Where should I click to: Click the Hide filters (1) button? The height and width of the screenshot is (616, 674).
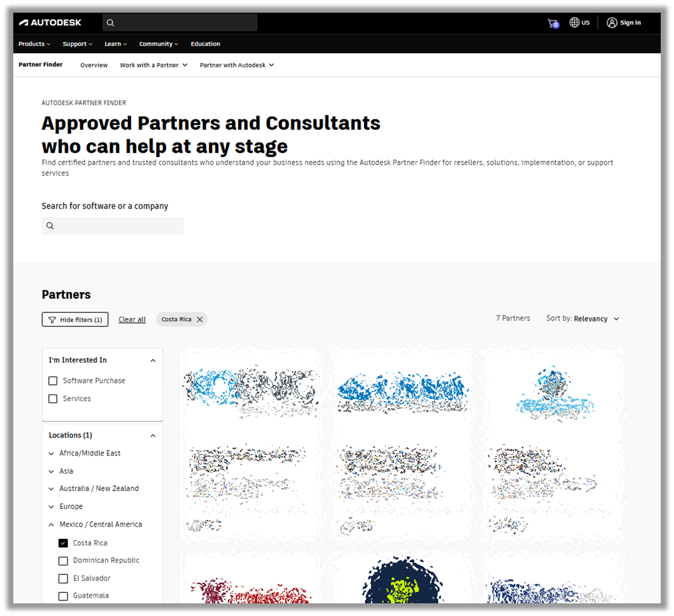click(x=75, y=319)
